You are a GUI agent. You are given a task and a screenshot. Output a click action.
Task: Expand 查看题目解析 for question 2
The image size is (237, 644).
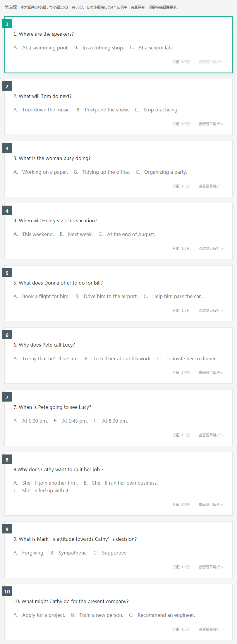click(x=211, y=124)
